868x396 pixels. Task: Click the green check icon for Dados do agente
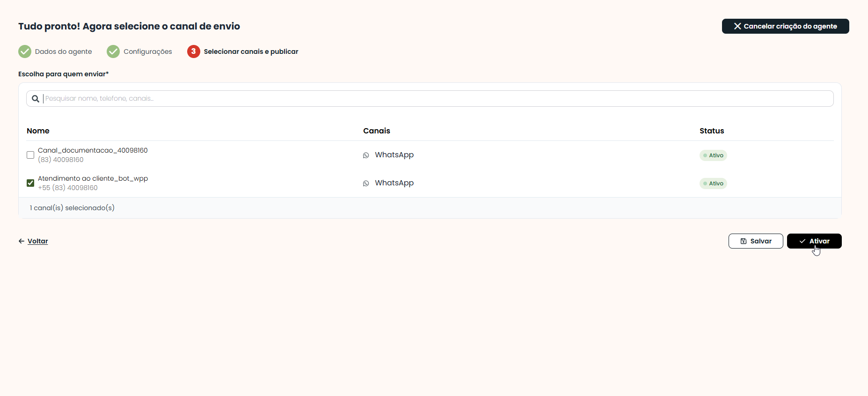tap(25, 51)
